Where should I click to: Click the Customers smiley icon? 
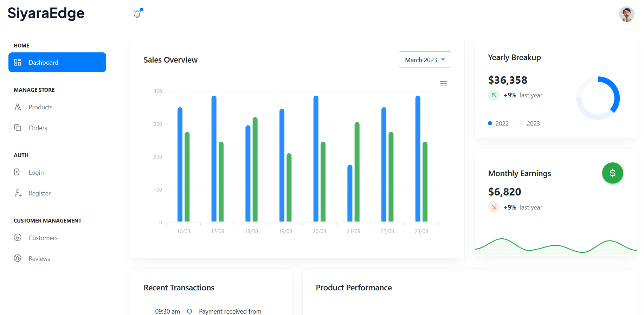(18, 238)
